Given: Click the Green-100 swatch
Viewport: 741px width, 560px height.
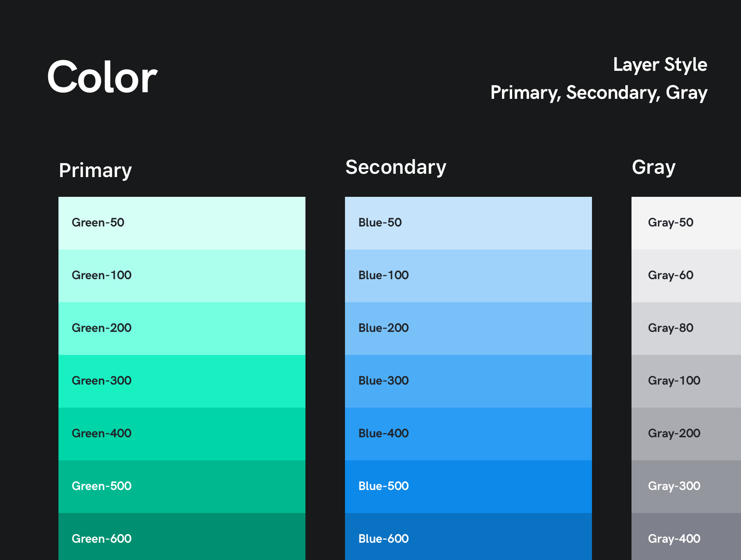Looking at the screenshot, I should [x=182, y=276].
